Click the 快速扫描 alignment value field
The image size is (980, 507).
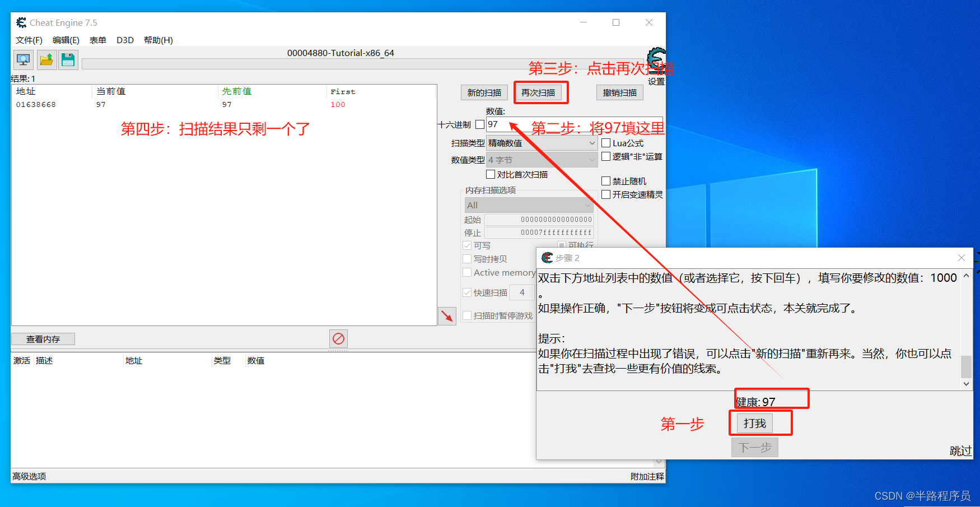pos(522,292)
